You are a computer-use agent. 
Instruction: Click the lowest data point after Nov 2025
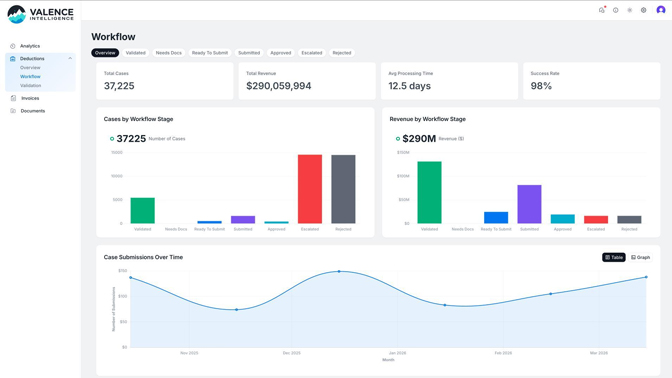click(237, 309)
